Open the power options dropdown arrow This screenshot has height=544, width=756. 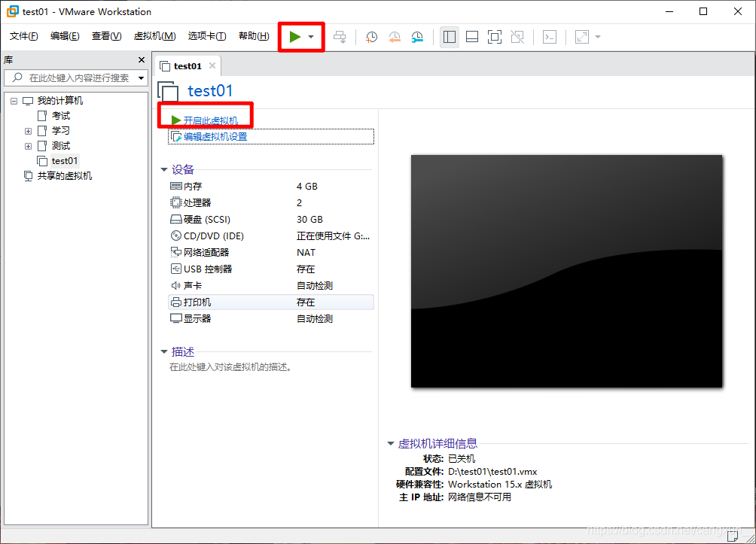point(311,37)
